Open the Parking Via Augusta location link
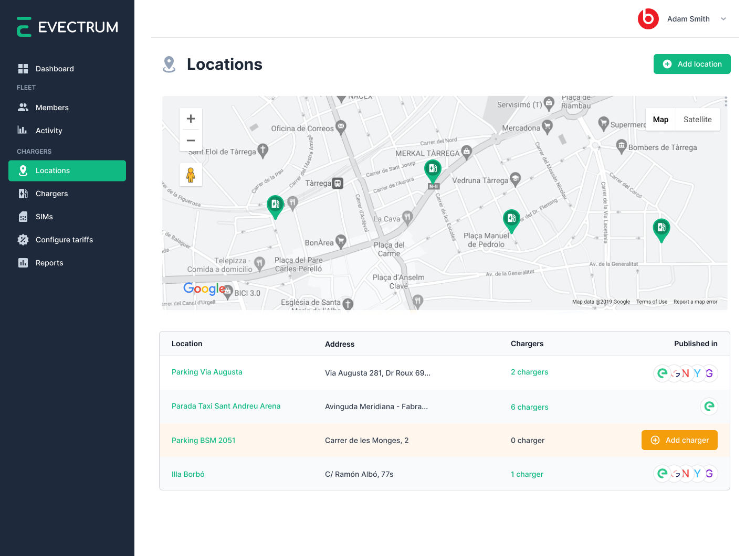The height and width of the screenshot is (556, 756). tap(207, 372)
